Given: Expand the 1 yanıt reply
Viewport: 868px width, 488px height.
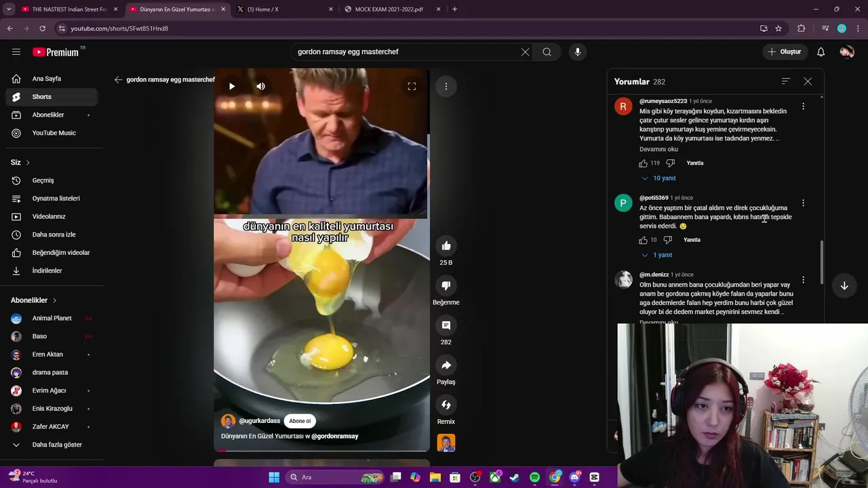Looking at the screenshot, I should tap(656, 255).
